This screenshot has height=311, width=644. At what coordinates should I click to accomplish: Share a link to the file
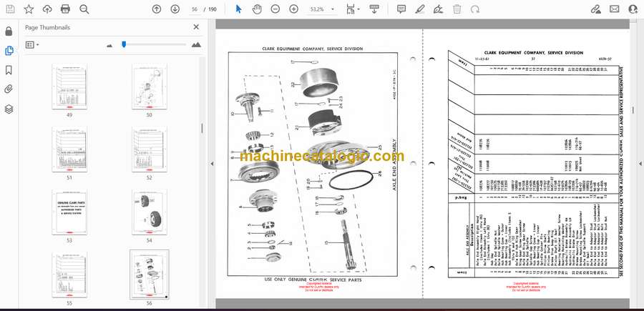click(x=595, y=9)
